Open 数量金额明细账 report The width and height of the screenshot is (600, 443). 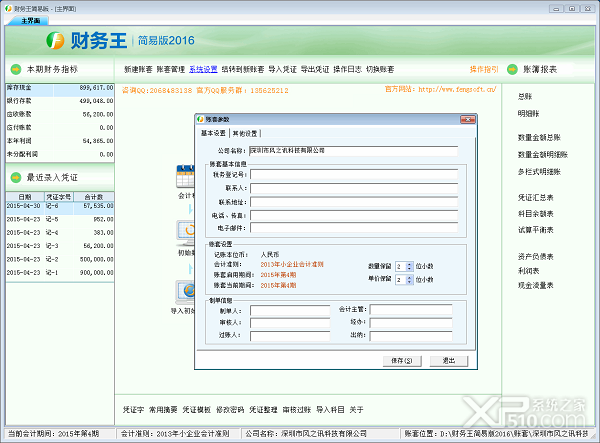coord(543,155)
